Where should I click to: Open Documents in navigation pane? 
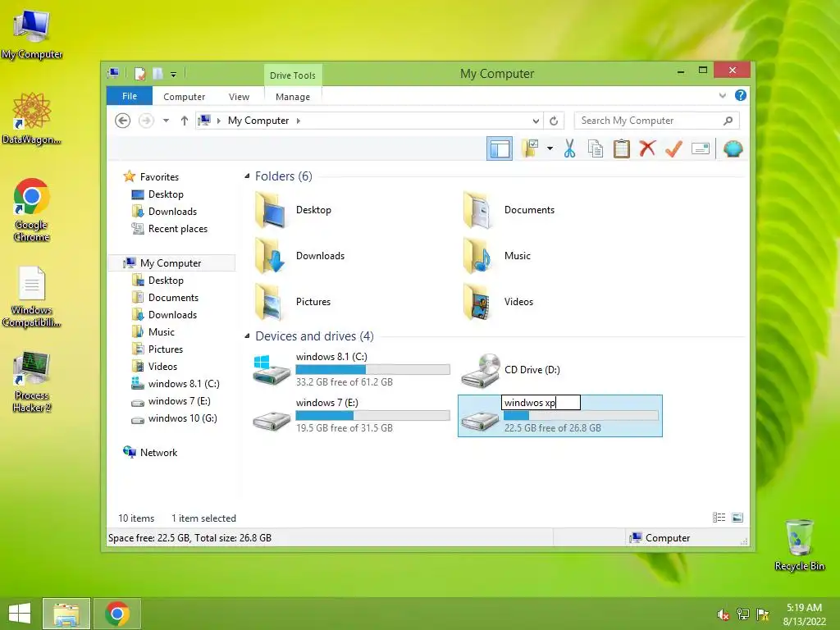[x=173, y=297]
